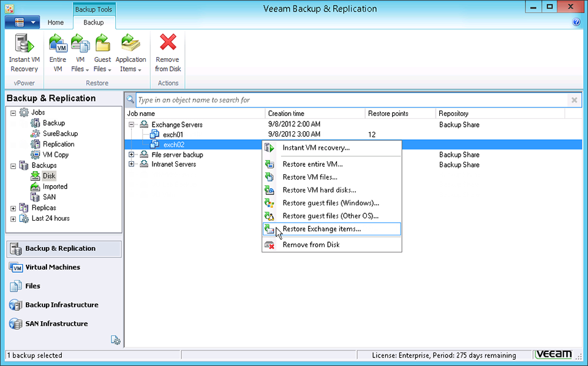Switch to the Home ribbon tab

56,23
